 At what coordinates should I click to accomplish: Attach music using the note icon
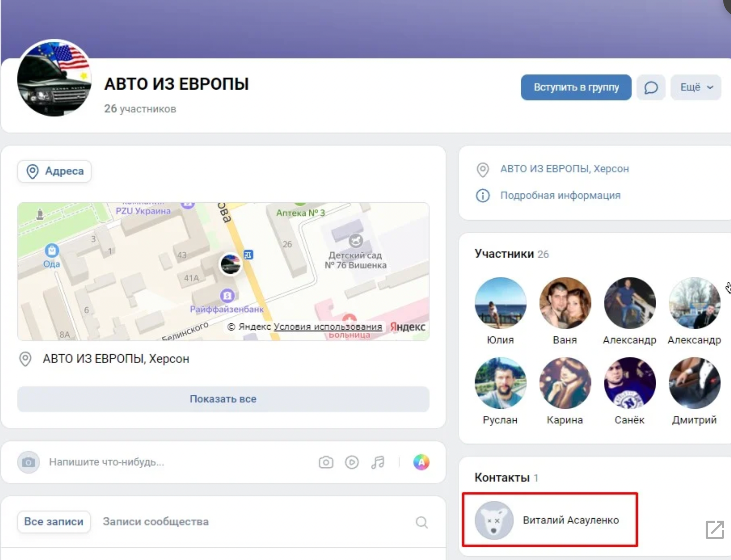pos(377,462)
